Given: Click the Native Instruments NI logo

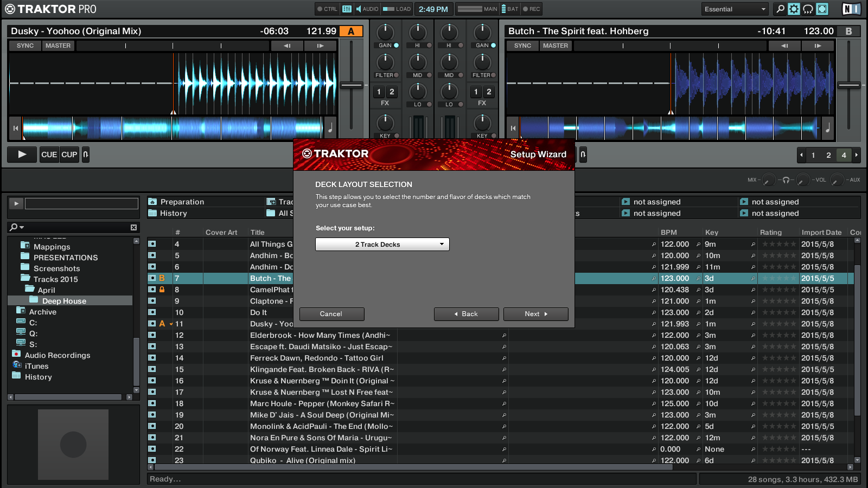Looking at the screenshot, I should pos(851,9).
